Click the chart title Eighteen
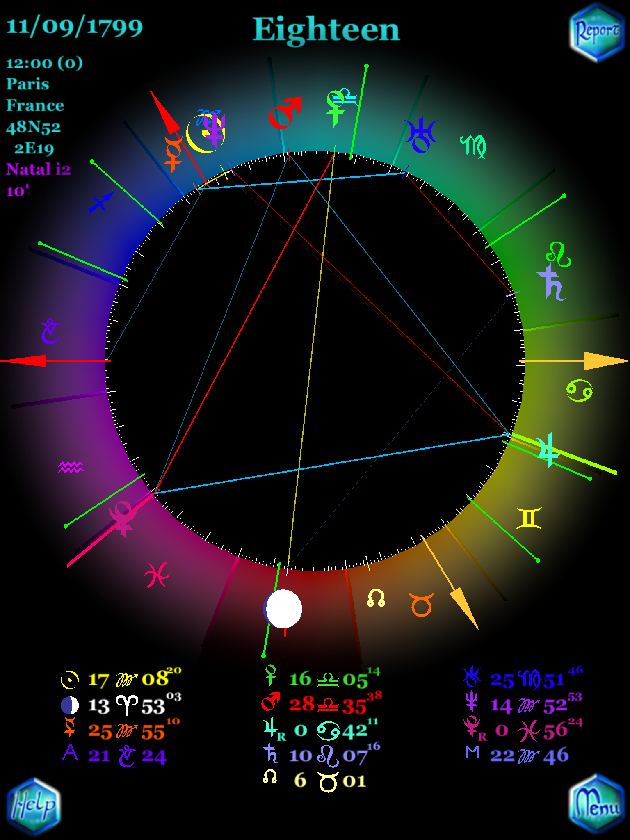 click(326, 30)
